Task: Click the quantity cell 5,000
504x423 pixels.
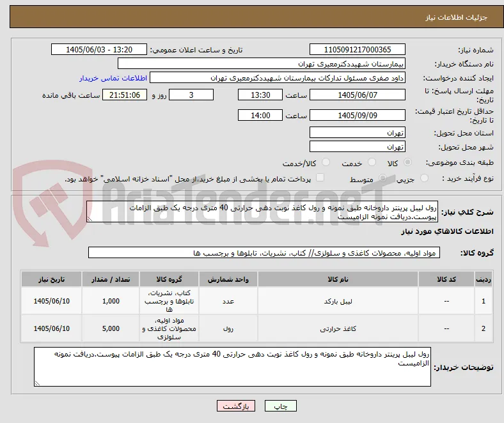Action: pyautogui.click(x=111, y=328)
